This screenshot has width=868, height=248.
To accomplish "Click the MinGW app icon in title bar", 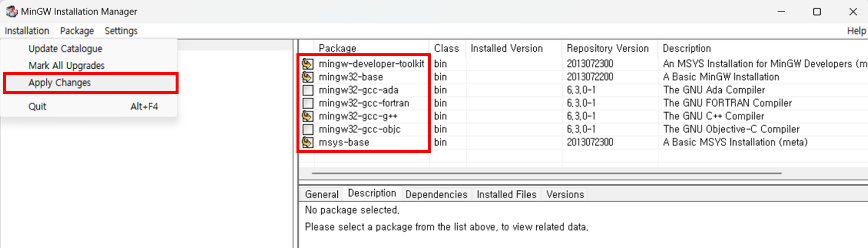I will 11,11.
